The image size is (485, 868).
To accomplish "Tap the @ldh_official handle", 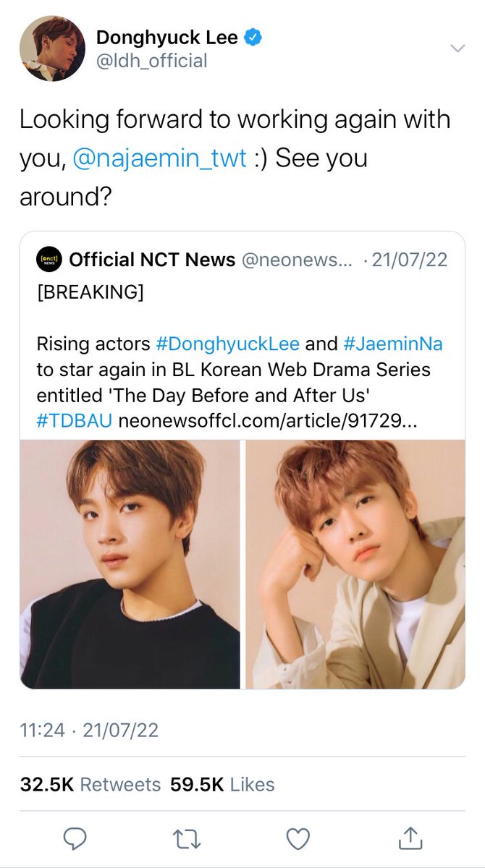I will click(151, 61).
